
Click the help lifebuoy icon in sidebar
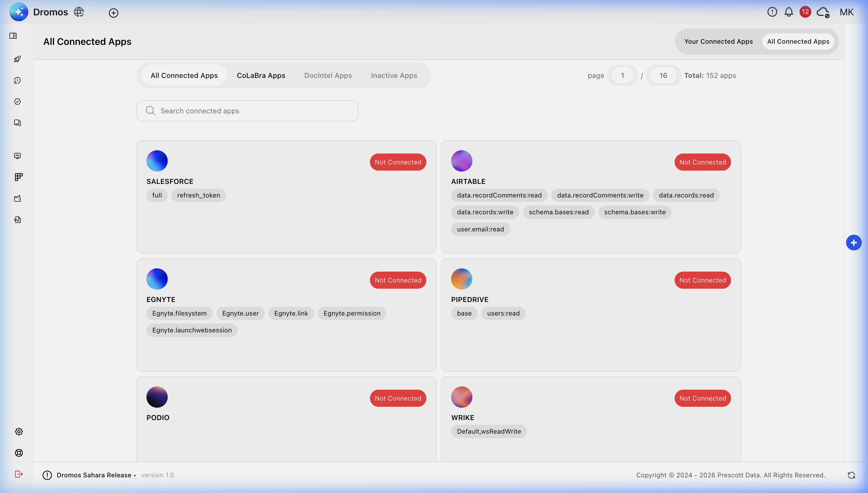coord(19,453)
